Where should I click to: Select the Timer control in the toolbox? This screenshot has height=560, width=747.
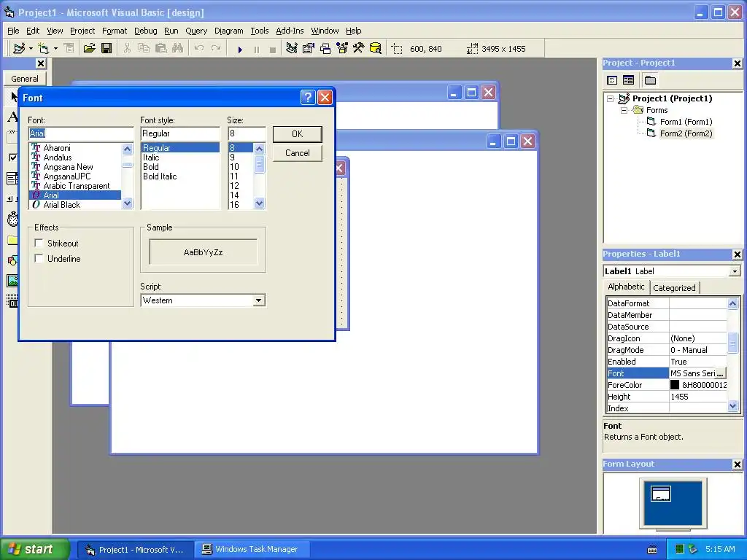(12, 219)
